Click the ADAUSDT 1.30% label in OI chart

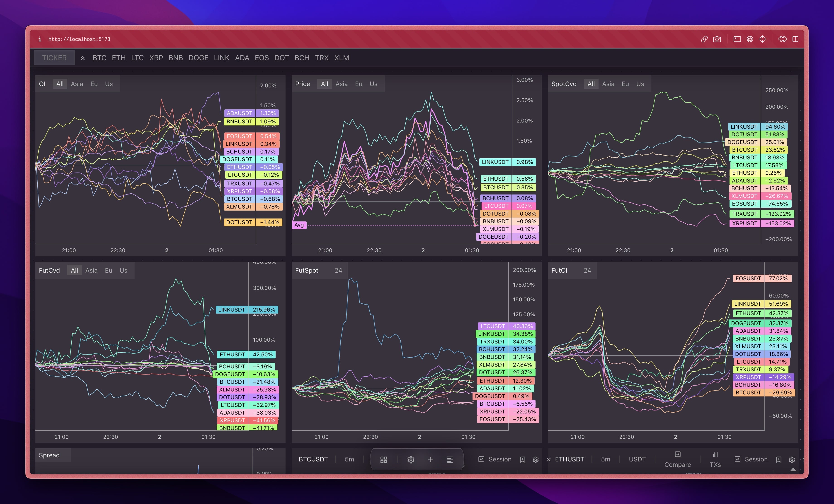pyautogui.click(x=252, y=113)
